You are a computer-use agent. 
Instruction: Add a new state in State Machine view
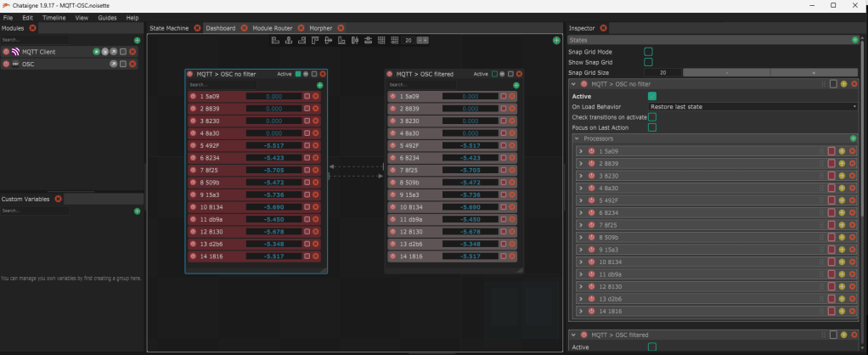[556, 40]
